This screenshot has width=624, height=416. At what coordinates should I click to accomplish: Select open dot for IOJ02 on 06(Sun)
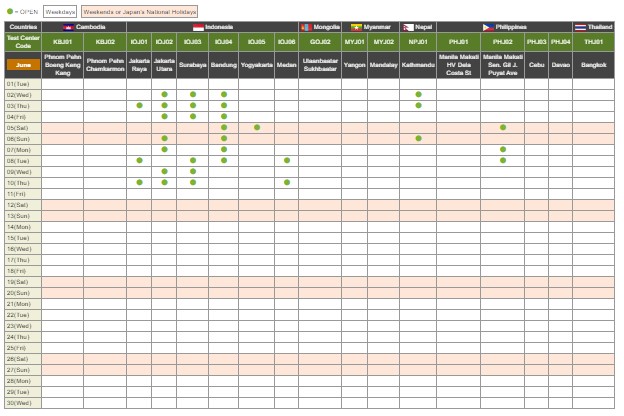point(164,139)
